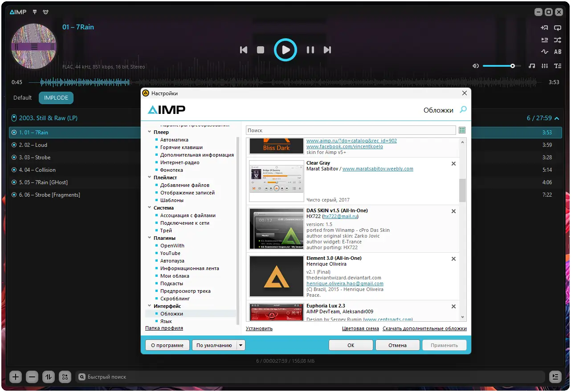Screen dimensions: 571x392
Task: Select playlist track 02 – Loud
Action: point(285,145)
